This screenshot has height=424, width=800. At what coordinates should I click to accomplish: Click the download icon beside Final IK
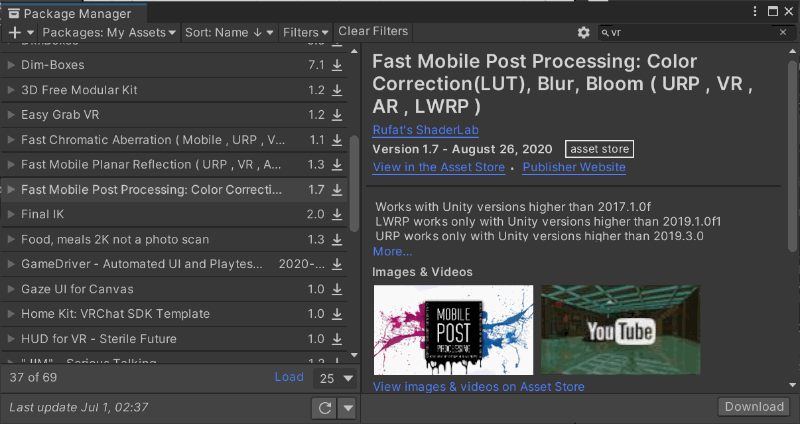(337, 214)
